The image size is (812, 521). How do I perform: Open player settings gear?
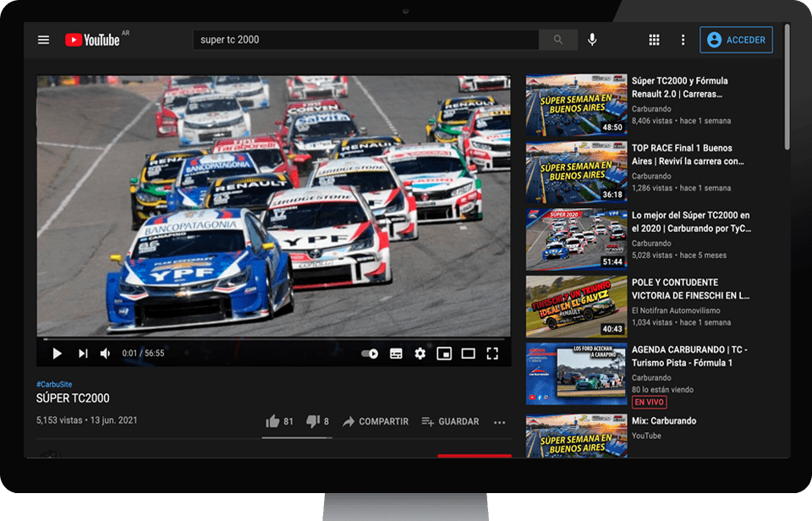(420, 354)
